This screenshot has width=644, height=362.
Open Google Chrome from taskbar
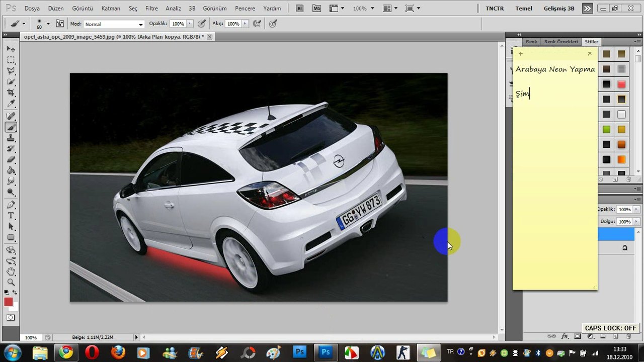[66, 352]
